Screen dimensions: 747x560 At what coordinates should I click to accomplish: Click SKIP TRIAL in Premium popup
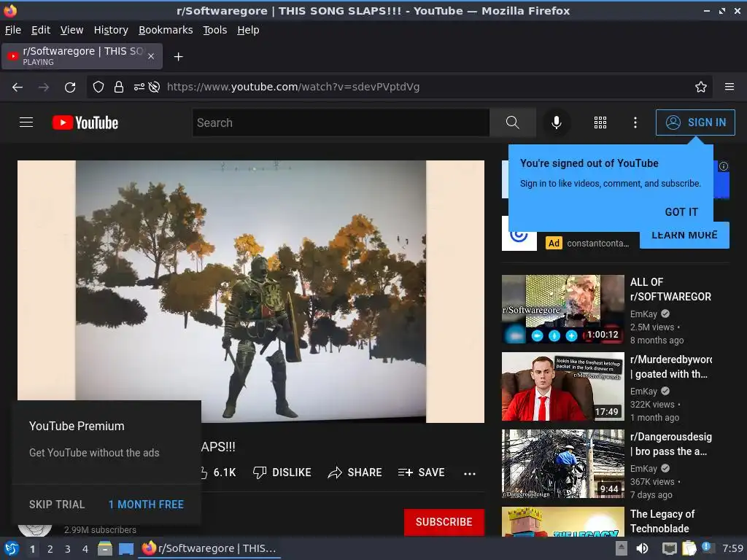point(57,505)
